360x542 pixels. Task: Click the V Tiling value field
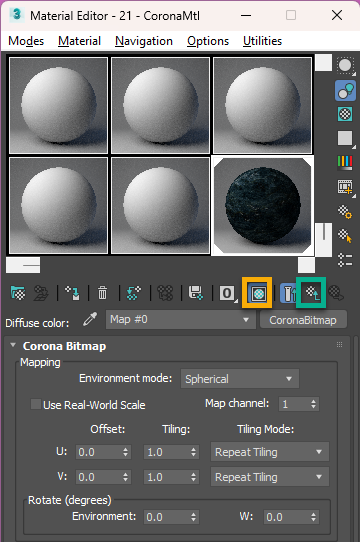[x=166, y=477]
